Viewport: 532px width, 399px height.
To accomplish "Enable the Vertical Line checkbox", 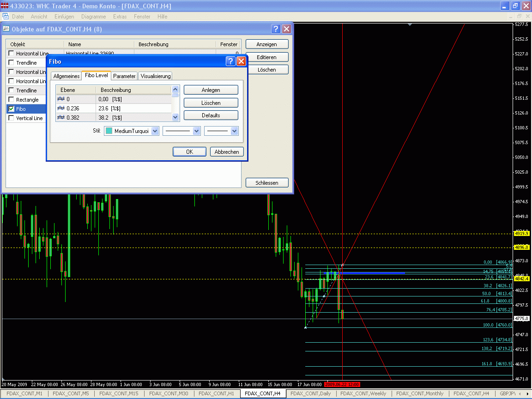I will (11, 118).
